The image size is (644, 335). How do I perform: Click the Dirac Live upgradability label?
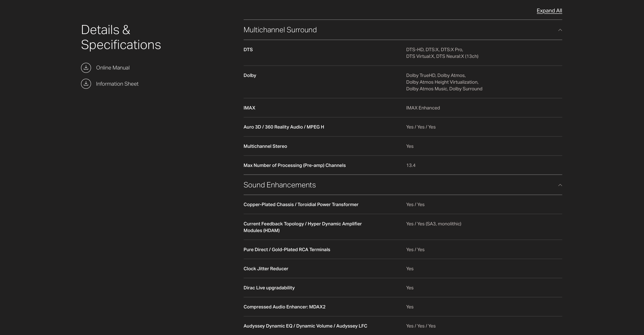pyautogui.click(x=269, y=288)
